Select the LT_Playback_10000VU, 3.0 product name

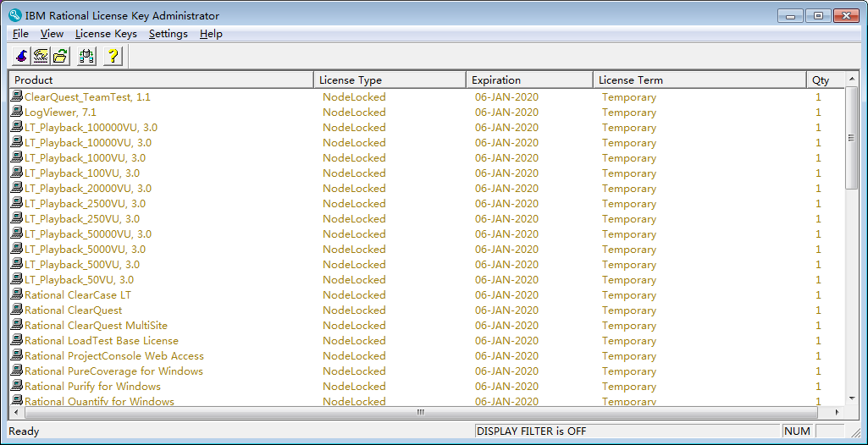(x=88, y=143)
